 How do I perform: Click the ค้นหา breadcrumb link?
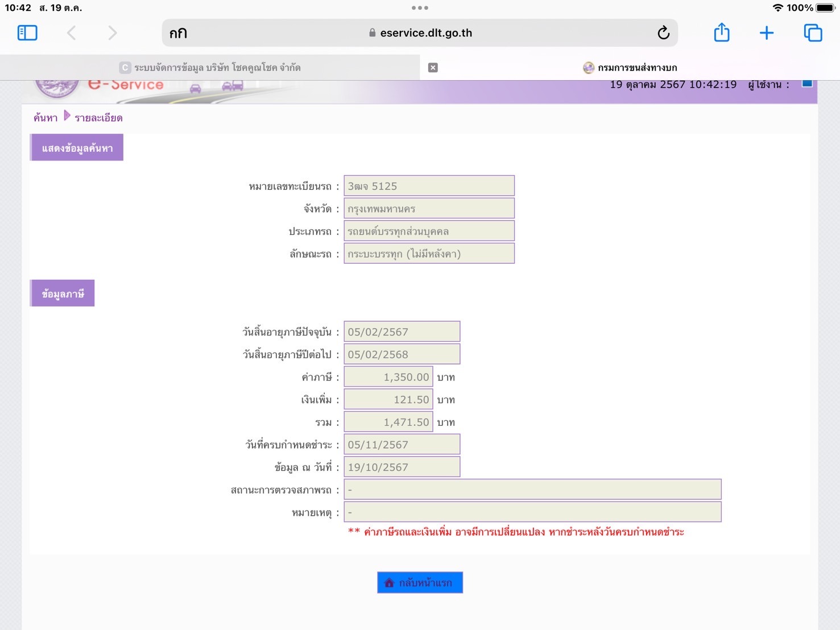(x=45, y=118)
